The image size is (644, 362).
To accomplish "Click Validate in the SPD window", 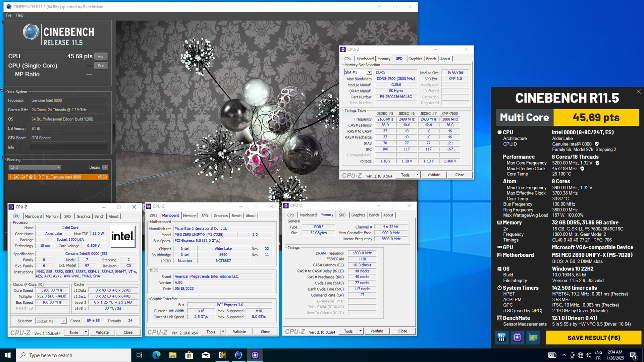I will (x=434, y=175).
